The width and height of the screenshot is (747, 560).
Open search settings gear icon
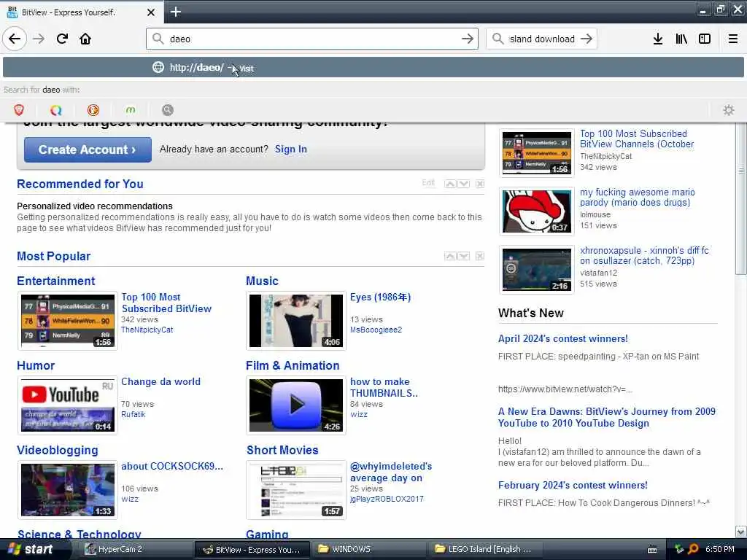729,110
